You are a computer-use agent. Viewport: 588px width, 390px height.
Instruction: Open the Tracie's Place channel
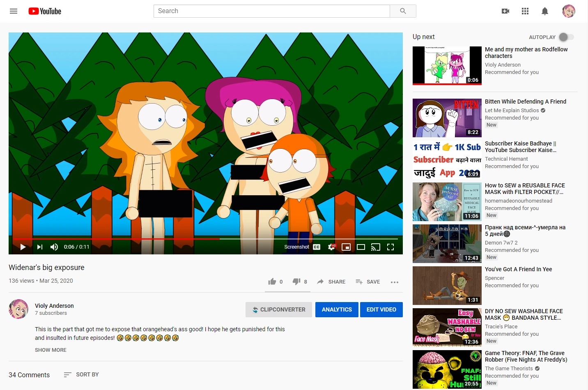(x=501, y=327)
